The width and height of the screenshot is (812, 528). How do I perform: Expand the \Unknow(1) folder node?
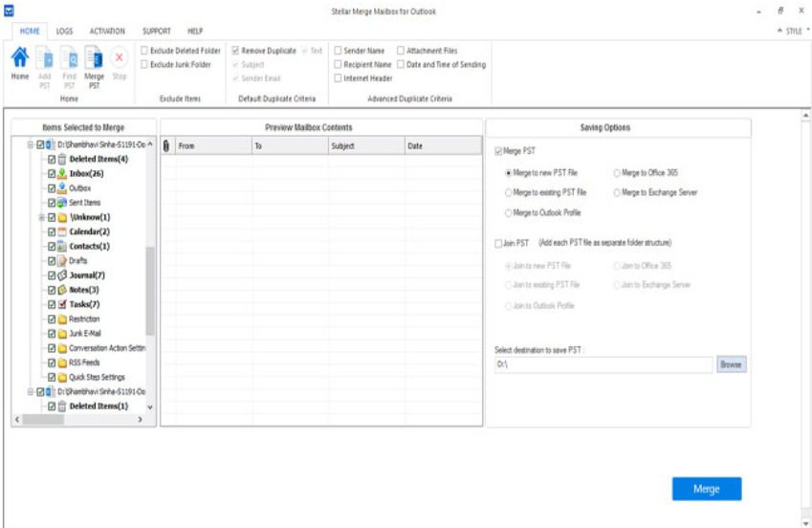41,217
